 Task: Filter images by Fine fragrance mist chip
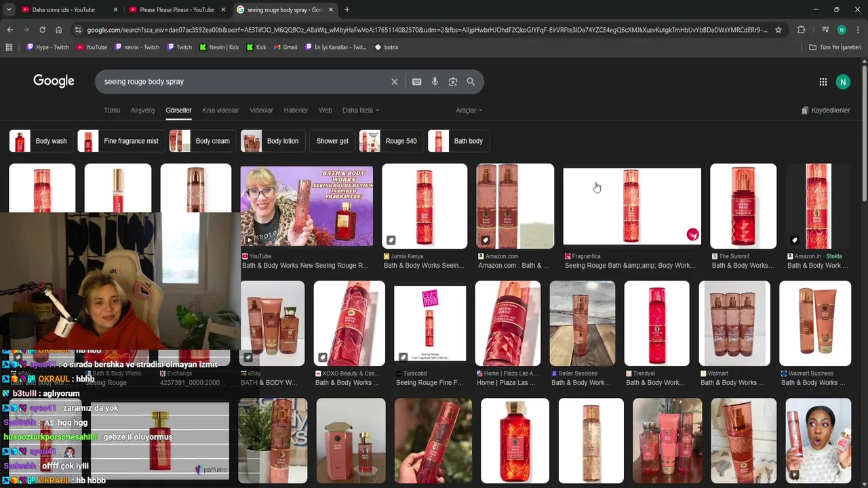coord(122,141)
